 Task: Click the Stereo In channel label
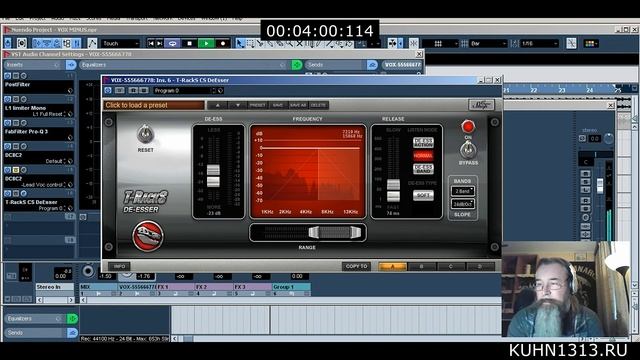tap(55, 287)
